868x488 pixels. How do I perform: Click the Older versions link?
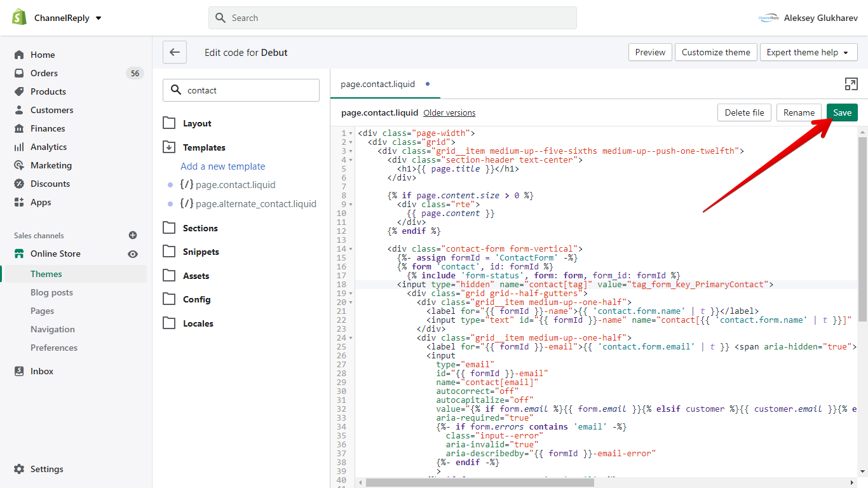(x=449, y=112)
